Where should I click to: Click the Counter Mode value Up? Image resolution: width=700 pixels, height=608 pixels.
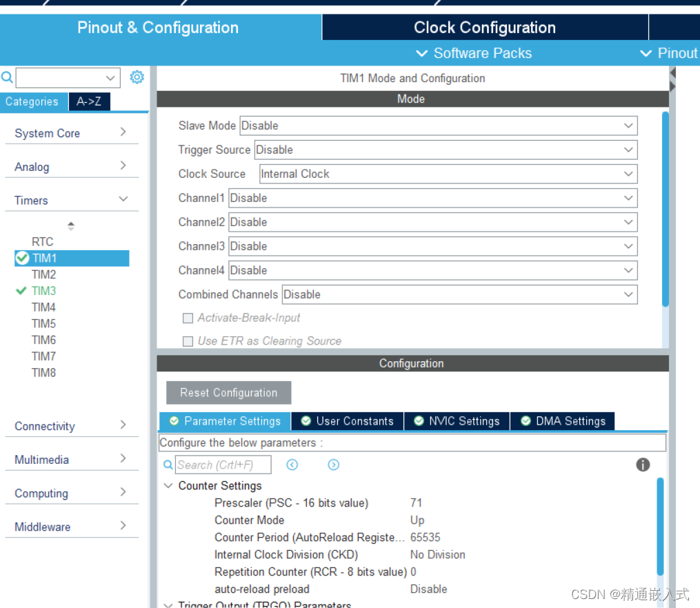[417, 520]
